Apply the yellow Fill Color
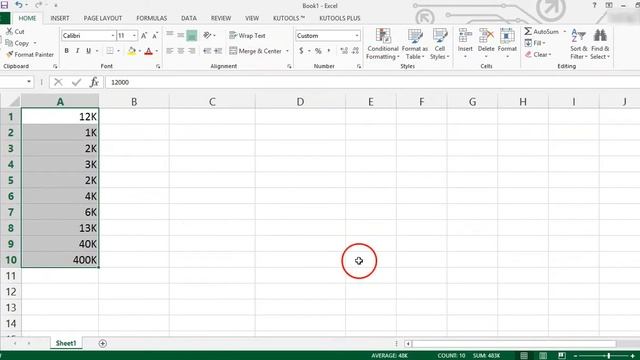The height and width of the screenshot is (360, 640). click(x=131, y=51)
